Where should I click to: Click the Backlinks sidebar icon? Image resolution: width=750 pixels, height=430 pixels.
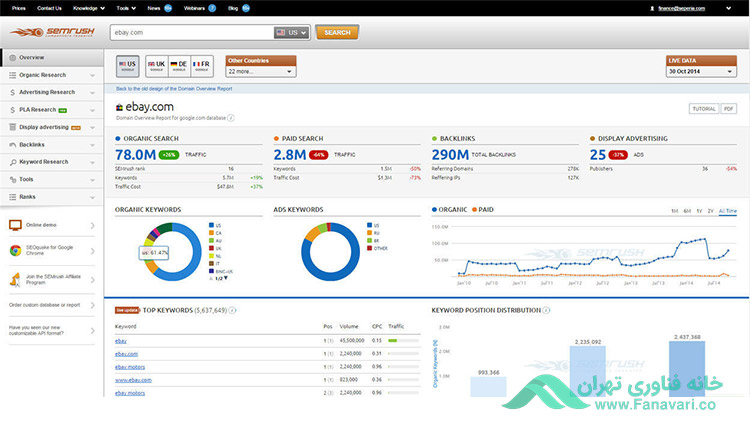click(12, 144)
